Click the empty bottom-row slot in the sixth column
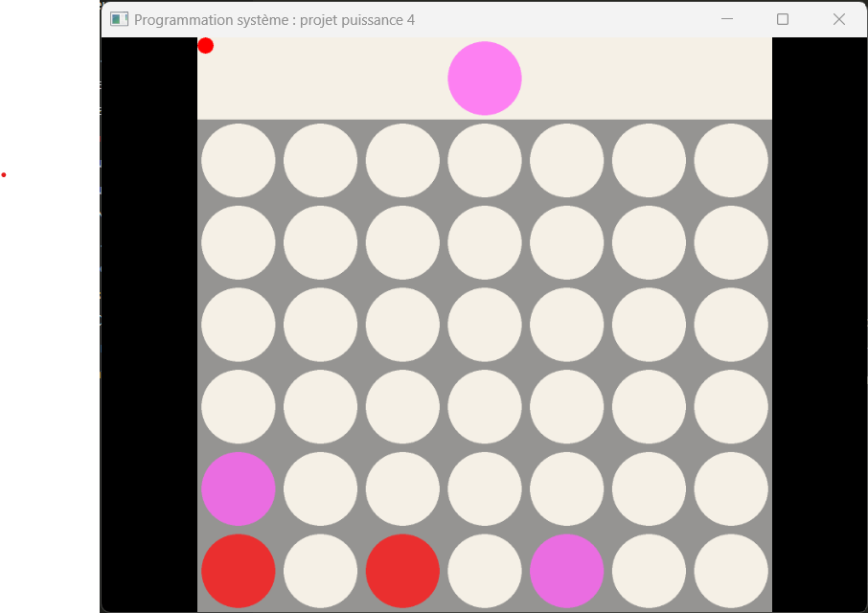 point(649,571)
